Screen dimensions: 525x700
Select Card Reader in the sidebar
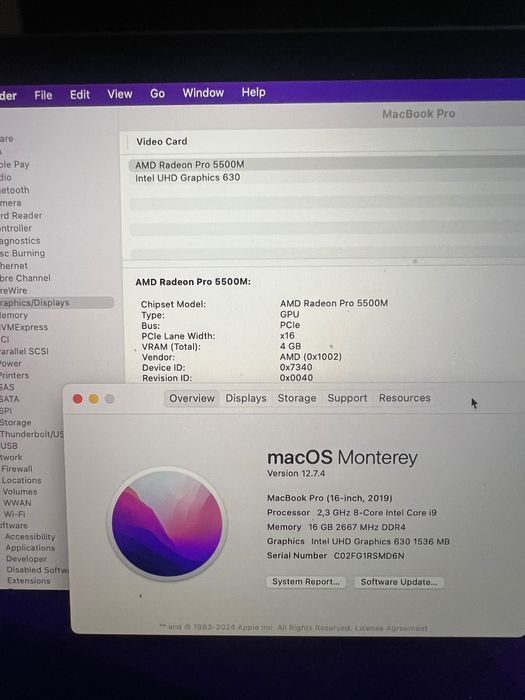tap(21, 215)
